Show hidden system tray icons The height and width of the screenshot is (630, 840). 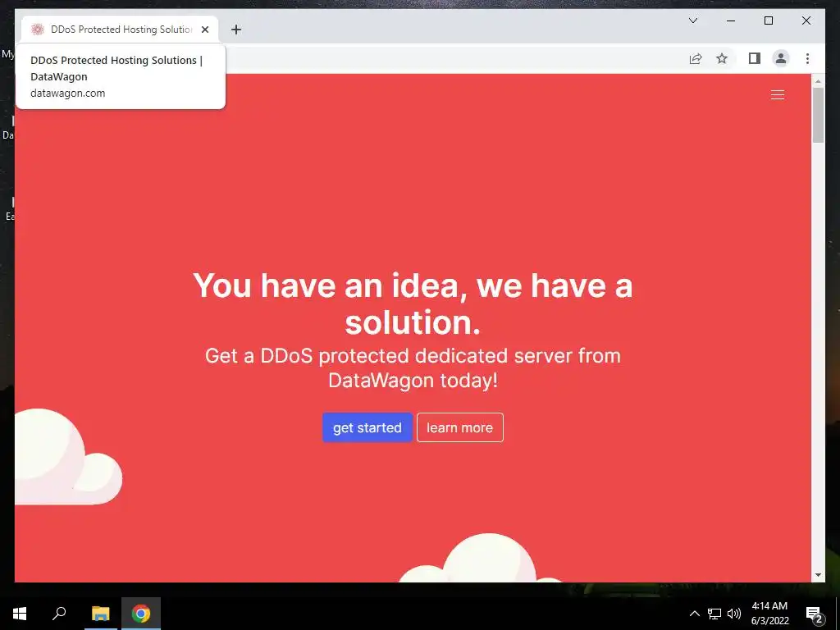tap(694, 614)
